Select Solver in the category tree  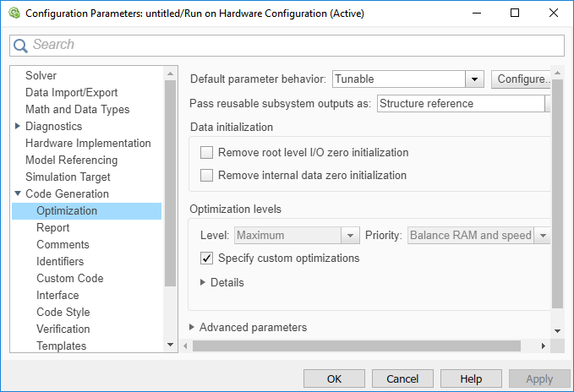pos(41,75)
